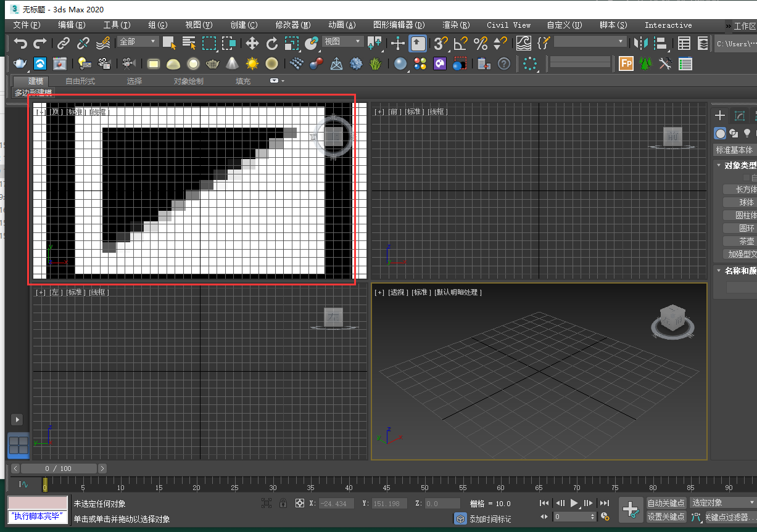757x532 pixels.
Task: Select the Move transform tool
Action: (x=252, y=43)
